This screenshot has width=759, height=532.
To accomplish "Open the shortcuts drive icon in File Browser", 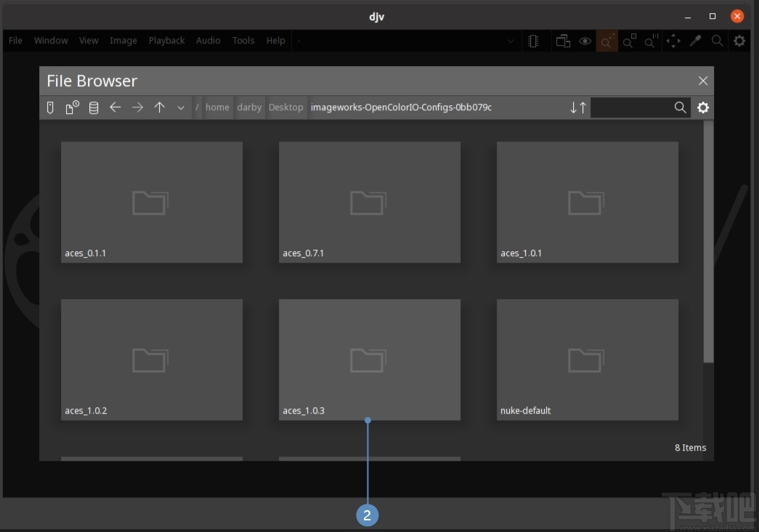I will pyautogui.click(x=50, y=107).
